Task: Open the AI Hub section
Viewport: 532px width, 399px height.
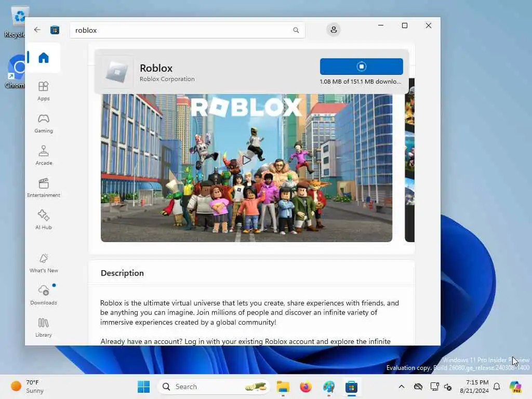Action: (44, 220)
